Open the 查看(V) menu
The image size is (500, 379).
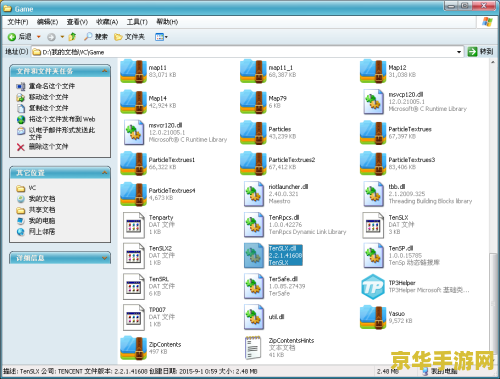(77, 22)
